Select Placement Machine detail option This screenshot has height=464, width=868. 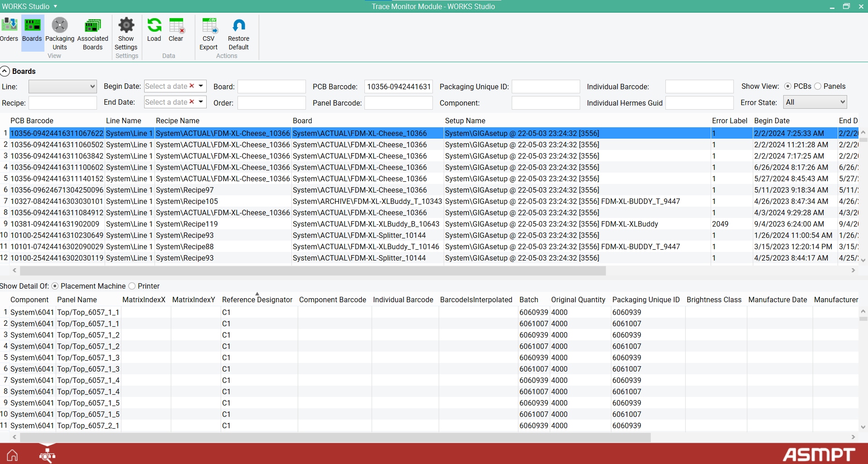[x=55, y=286]
